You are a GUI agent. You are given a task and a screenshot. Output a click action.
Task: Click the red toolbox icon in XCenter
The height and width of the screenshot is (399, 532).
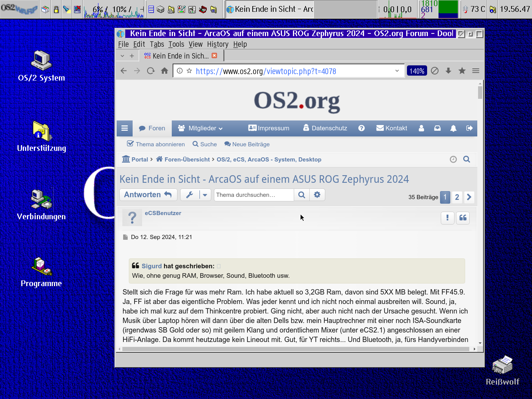[x=203, y=9]
